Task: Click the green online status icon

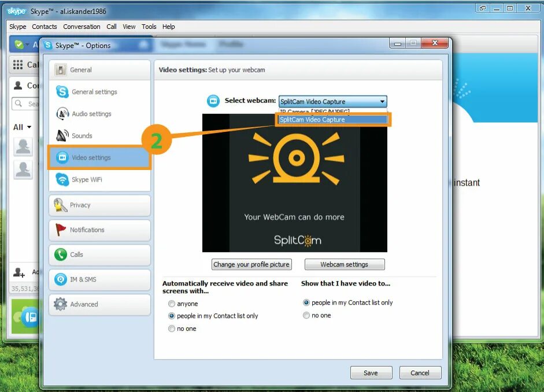Action: click(x=19, y=45)
